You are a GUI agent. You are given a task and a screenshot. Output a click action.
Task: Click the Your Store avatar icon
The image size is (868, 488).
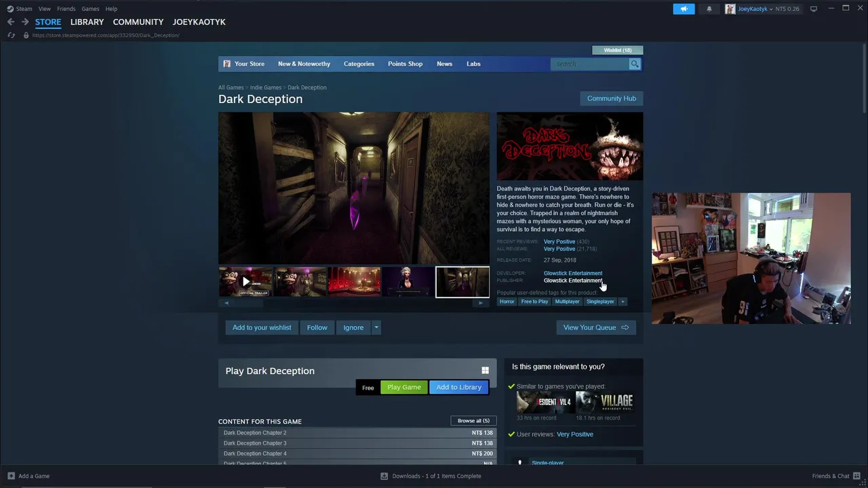coord(227,64)
